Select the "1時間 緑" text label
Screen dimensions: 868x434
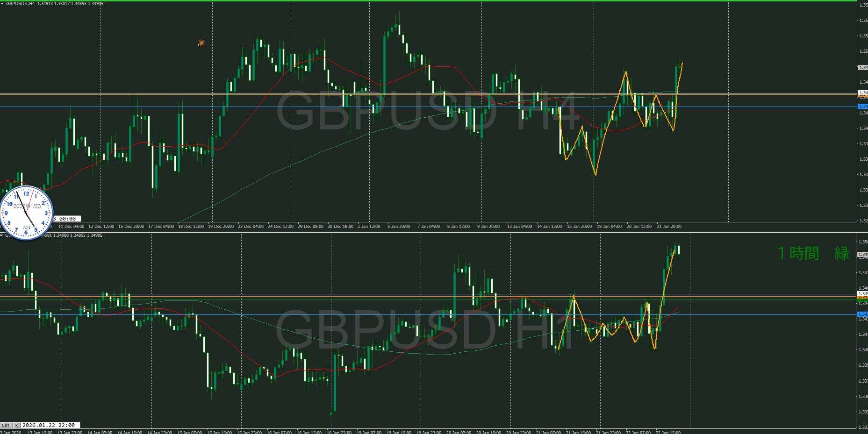tap(813, 254)
